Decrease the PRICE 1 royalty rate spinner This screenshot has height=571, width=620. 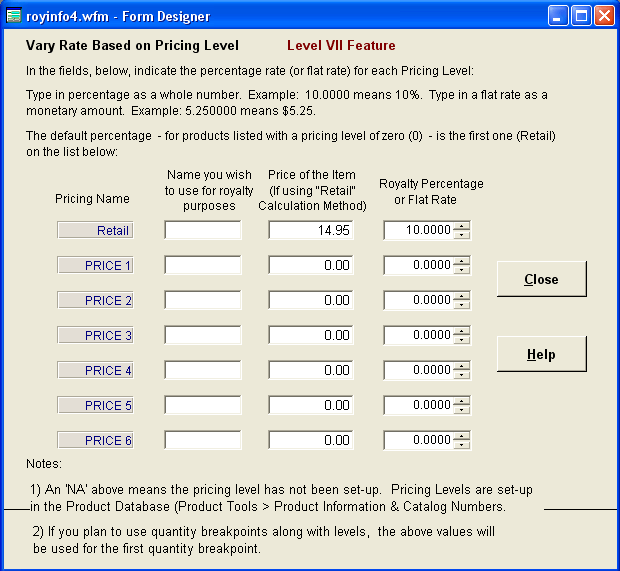(x=461, y=270)
